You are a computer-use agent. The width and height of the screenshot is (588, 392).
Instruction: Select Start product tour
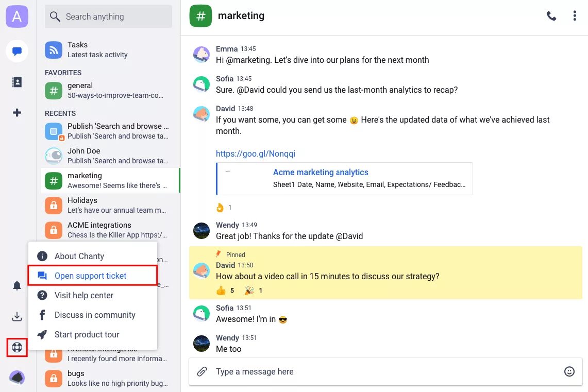pos(87,334)
